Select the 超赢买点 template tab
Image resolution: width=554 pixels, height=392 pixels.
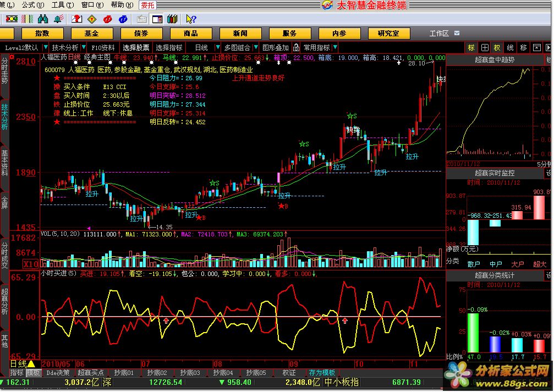click(x=90, y=373)
